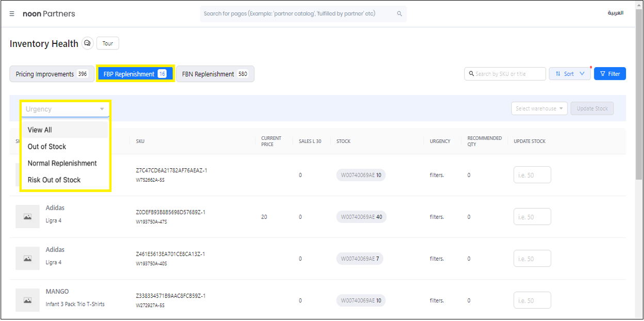Image resolution: width=644 pixels, height=321 pixels.
Task: Choose Out of Stock from urgency list
Action: [x=47, y=147]
